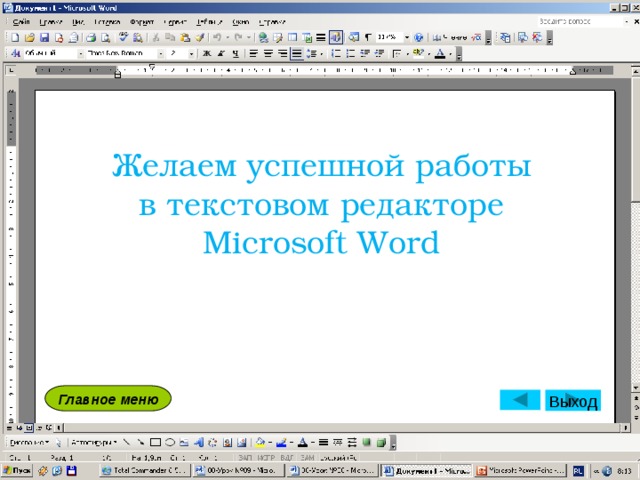The width and height of the screenshot is (640, 480).
Task: Toggle Bold formatting (Ж)
Action: pyautogui.click(x=207, y=53)
